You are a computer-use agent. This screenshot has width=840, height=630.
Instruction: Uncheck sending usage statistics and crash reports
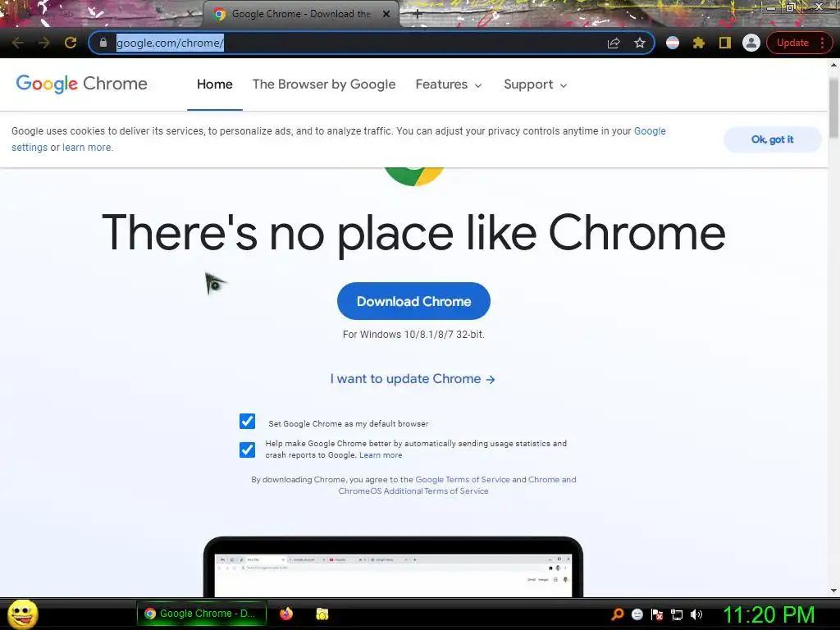pos(248,449)
